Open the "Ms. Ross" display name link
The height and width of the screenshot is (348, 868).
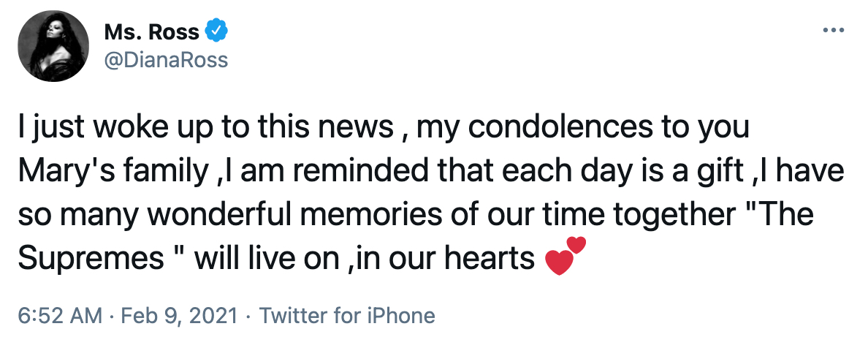152,32
